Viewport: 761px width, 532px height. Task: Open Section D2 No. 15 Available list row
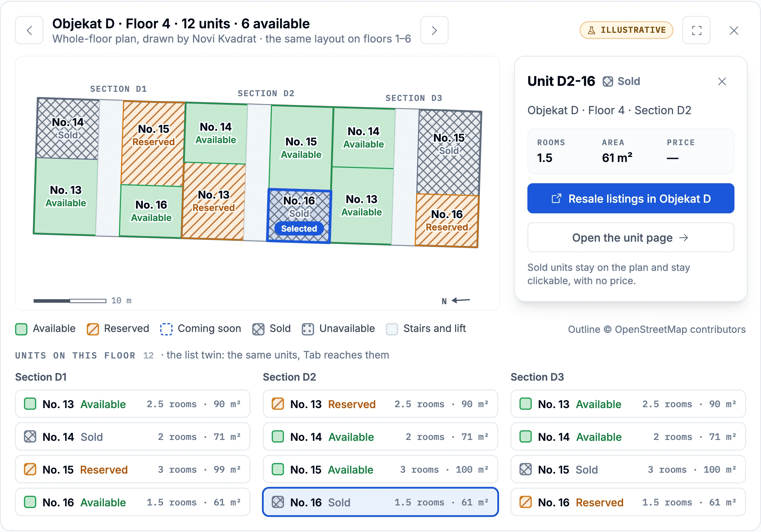(380, 469)
